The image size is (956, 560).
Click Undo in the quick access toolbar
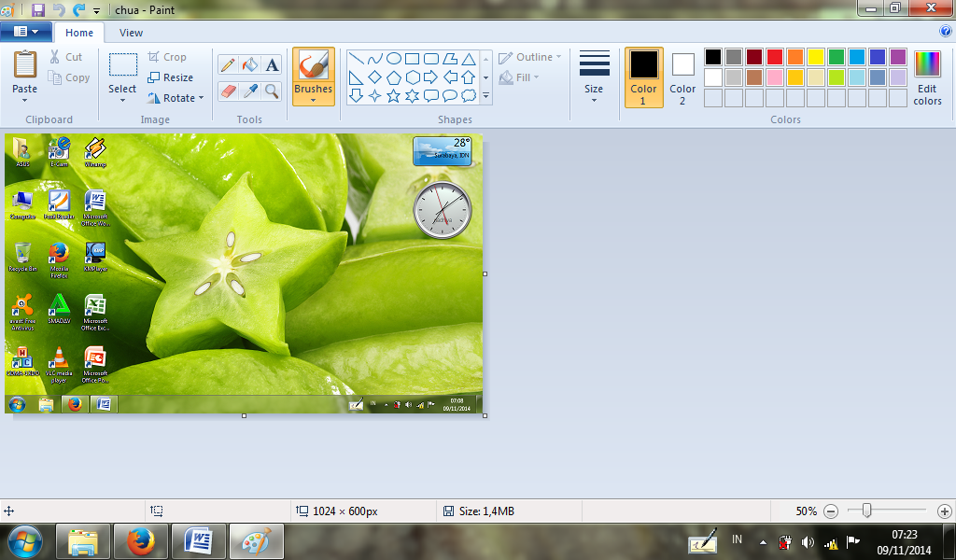pos(58,10)
